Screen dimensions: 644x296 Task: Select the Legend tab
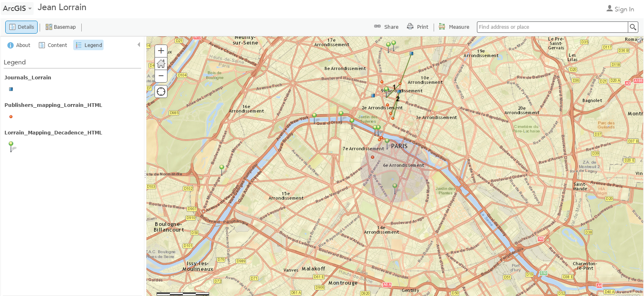click(x=89, y=45)
